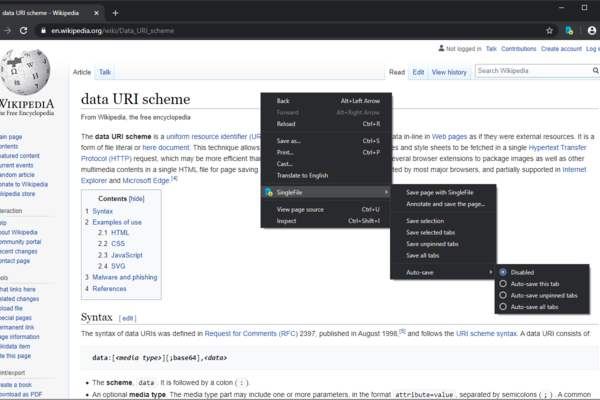This screenshot has width=600, height=400.
Task: Select Save page with SingleFile
Action: [443, 193]
